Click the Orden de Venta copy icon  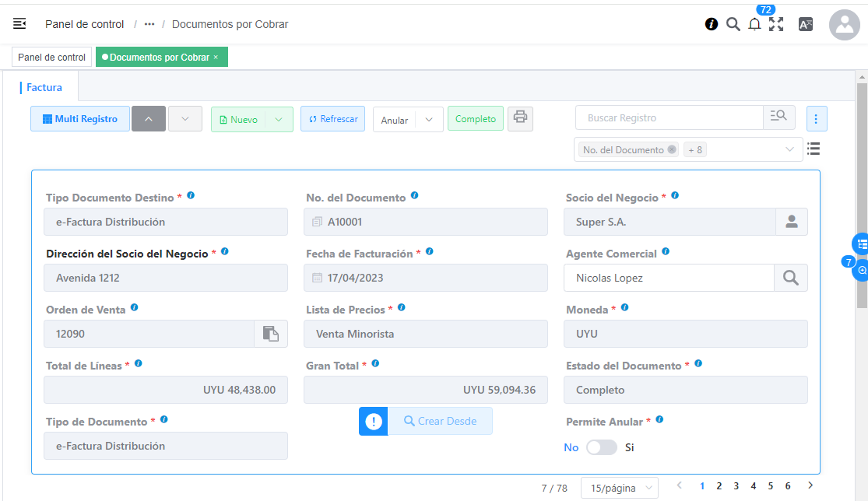point(271,334)
